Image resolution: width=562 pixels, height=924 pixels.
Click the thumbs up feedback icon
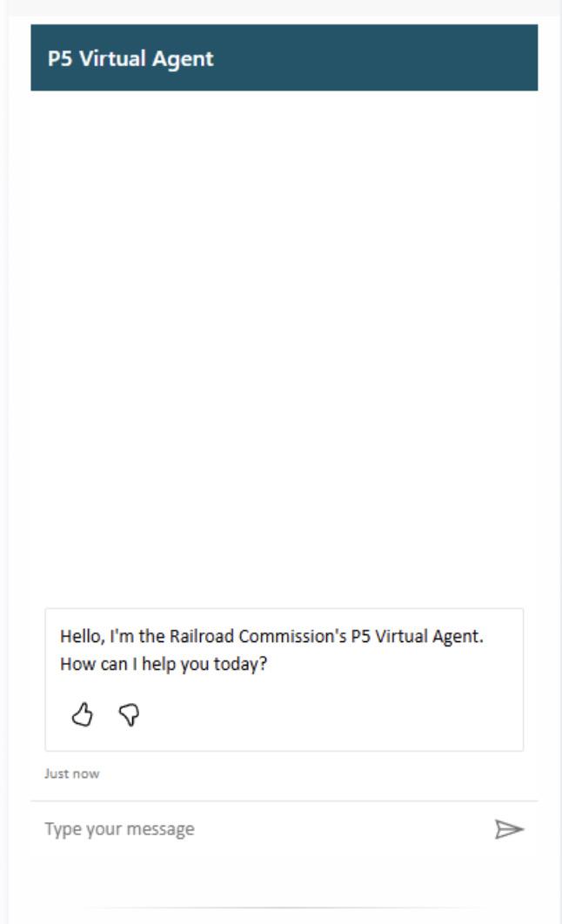(x=83, y=715)
